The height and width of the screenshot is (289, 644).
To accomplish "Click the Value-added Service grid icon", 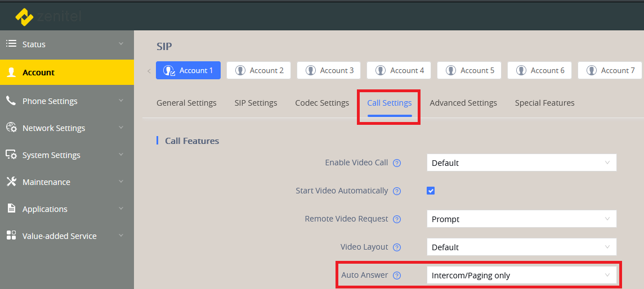I will pos(11,236).
